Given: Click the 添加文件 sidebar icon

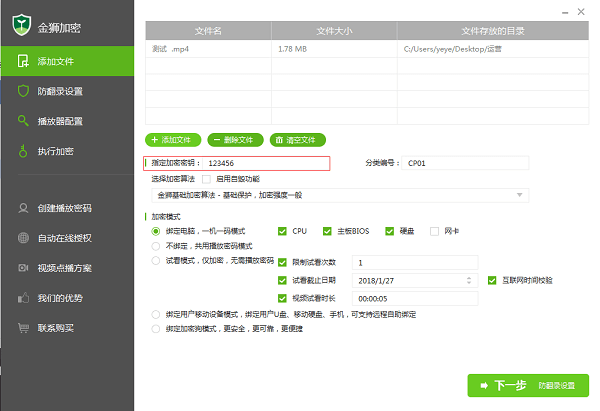Looking at the screenshot, I should point(23,61).
